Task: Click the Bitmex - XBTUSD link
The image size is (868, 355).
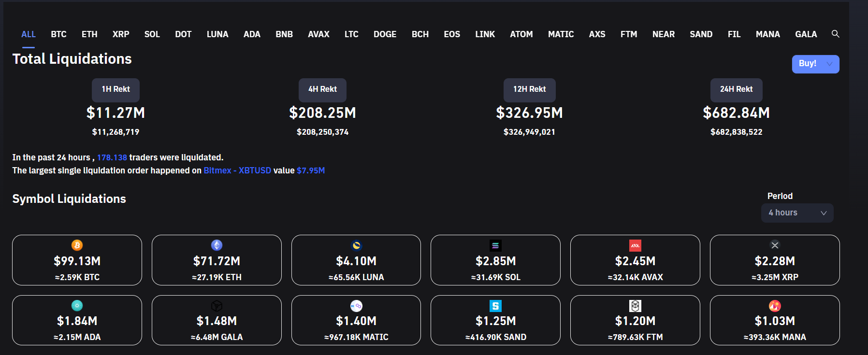Action: pos(237,170)
